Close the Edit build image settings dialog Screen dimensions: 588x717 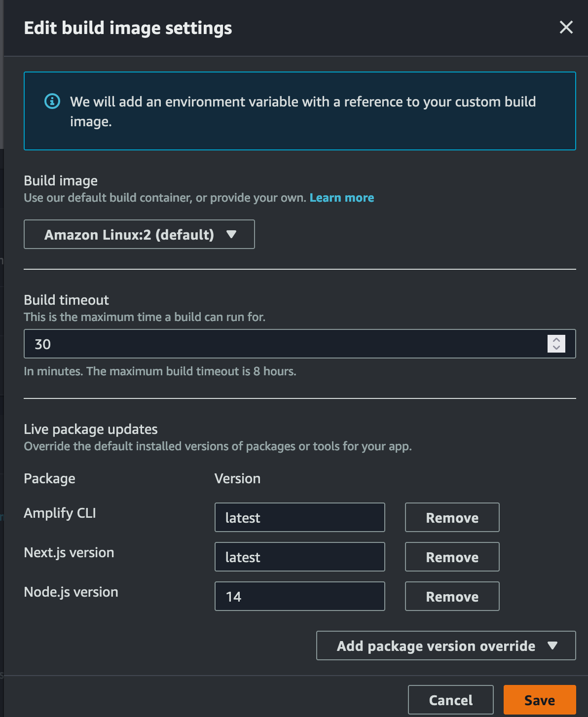[566, 28]
